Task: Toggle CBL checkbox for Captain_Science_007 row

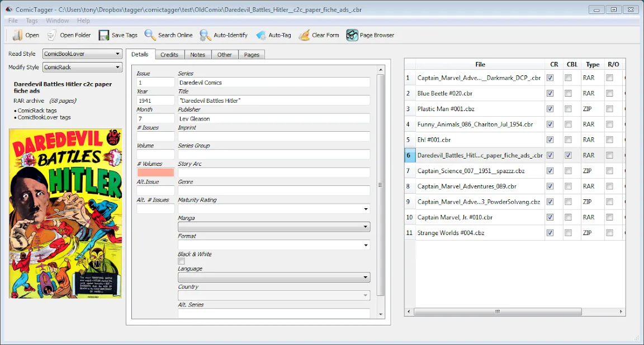Action: click(x=568, y=171)
